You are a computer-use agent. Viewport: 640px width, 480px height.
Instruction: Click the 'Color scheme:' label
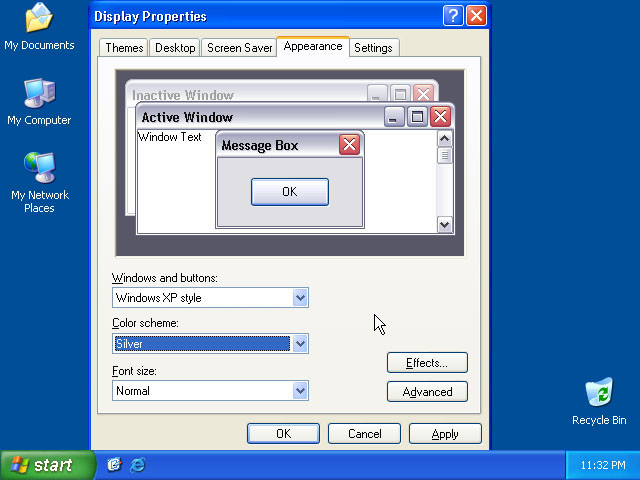(x=145, y=323)
